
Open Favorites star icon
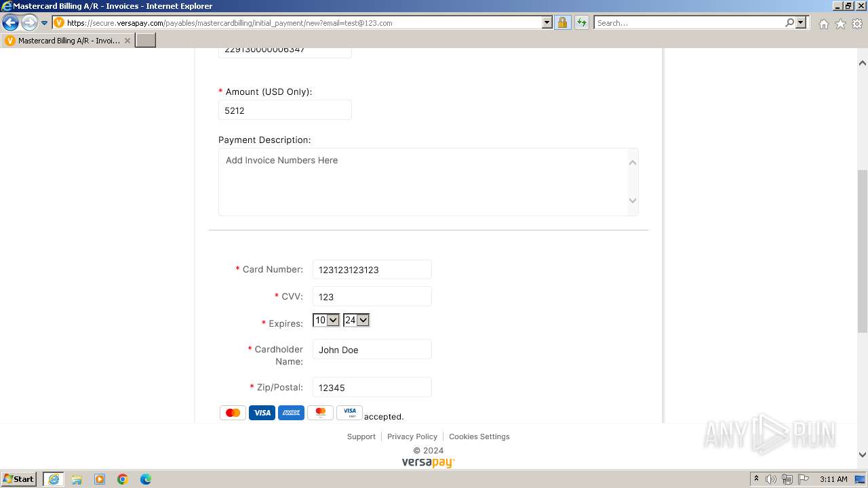coord(840,24)
